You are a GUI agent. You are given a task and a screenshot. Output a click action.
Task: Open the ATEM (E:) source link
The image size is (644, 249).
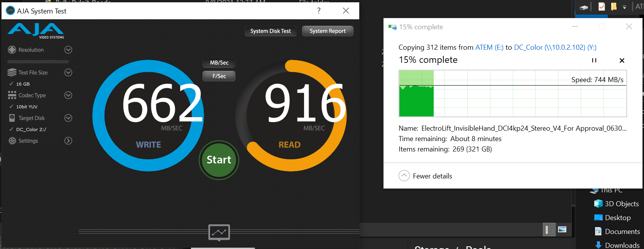pyautogui.click(x=489, y=47)
